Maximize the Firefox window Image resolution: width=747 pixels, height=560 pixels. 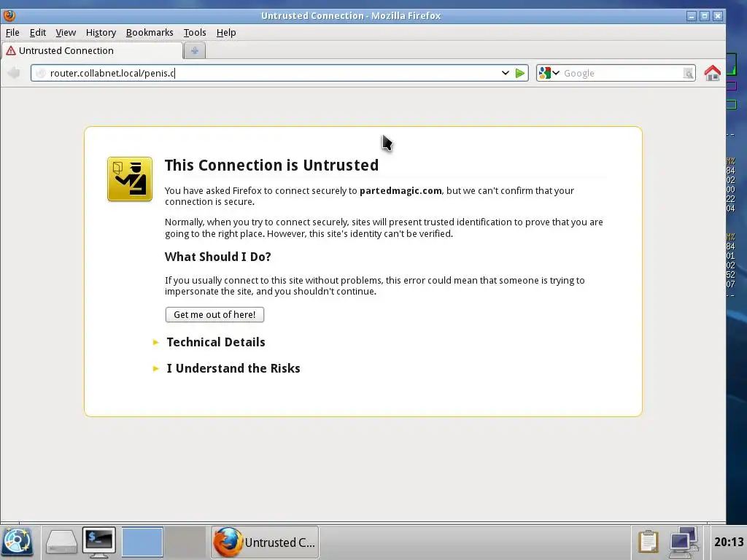[x=705, y=16]
